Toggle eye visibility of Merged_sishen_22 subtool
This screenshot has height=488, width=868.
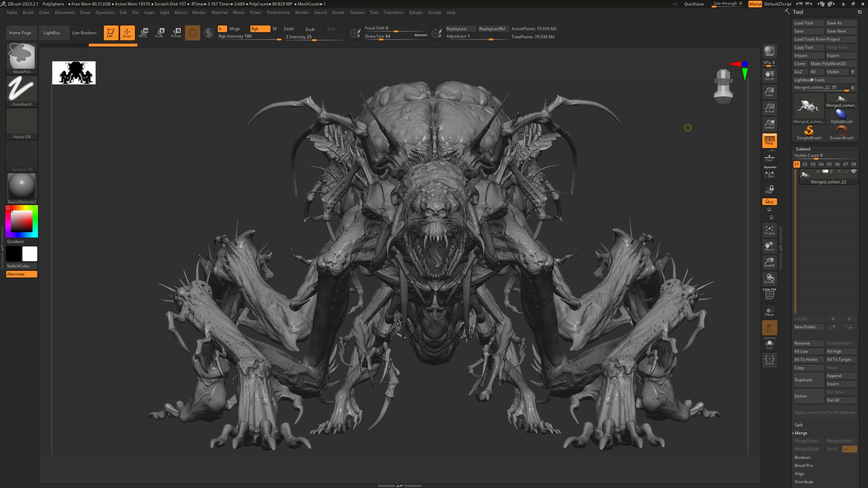point(854,171)
